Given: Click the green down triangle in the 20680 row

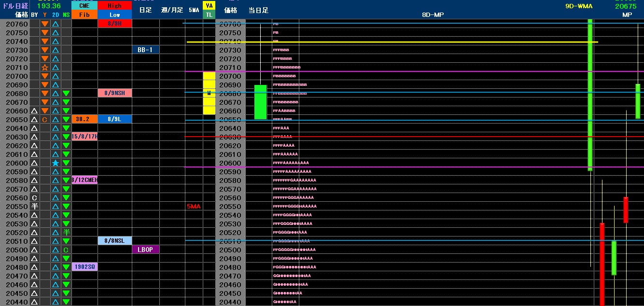Looking at the screenshot, I should point(66,94).
